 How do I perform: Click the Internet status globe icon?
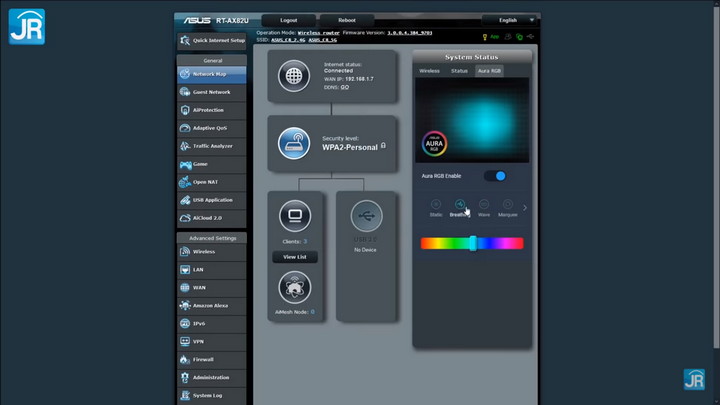pyautogui.click(x=294, y=76)
